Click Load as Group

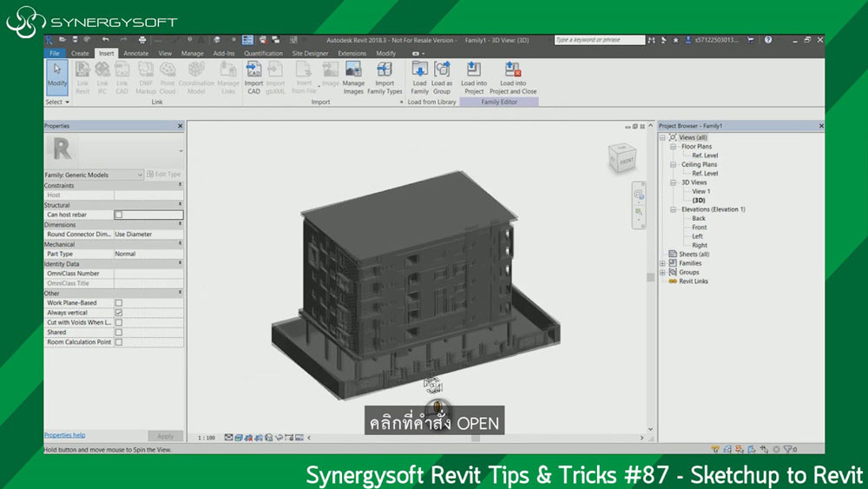pyautogui.click(x=441, y=78)
